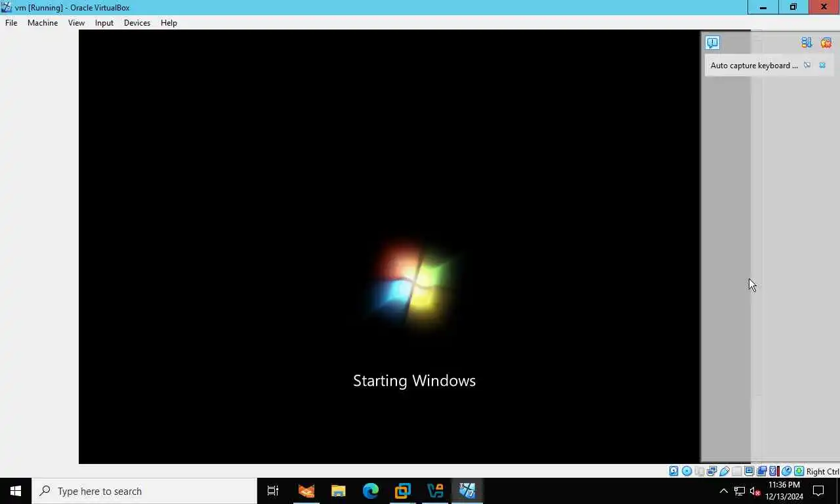The width and height of the screenshot is (840, 504).
Task: Click the greyed shared folders indicator
Action: pos(736,471)
